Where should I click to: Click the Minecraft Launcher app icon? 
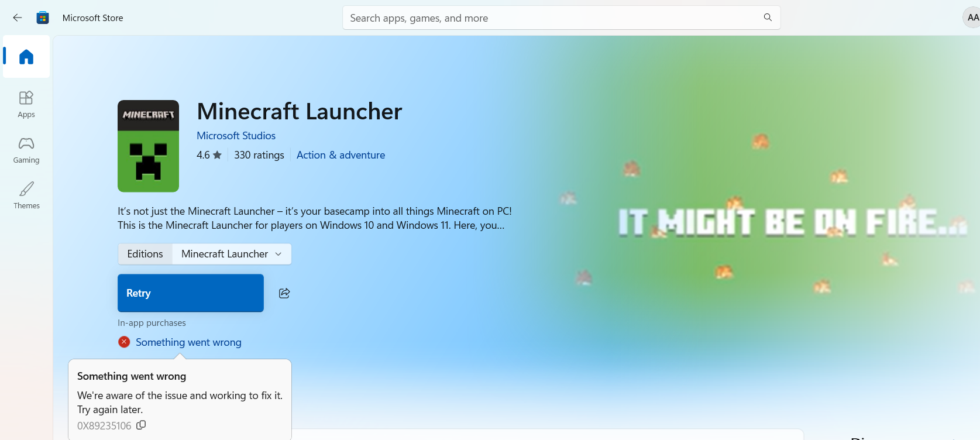tap(148, 146)
